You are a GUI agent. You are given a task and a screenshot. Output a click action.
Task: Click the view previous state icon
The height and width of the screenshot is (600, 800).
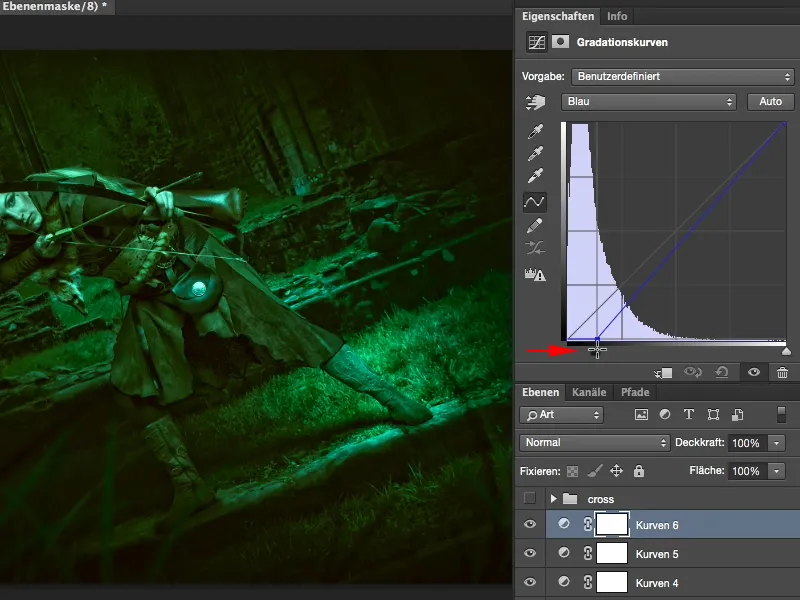693,372
